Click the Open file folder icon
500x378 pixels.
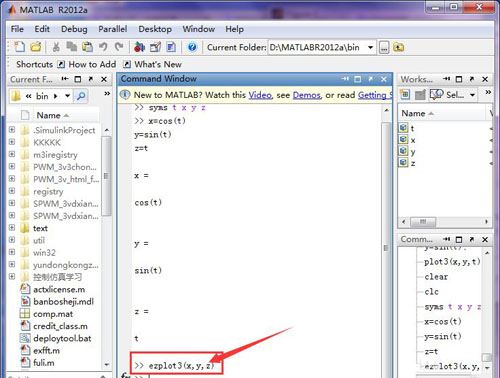pyautogui.click(x=36, y=47)
